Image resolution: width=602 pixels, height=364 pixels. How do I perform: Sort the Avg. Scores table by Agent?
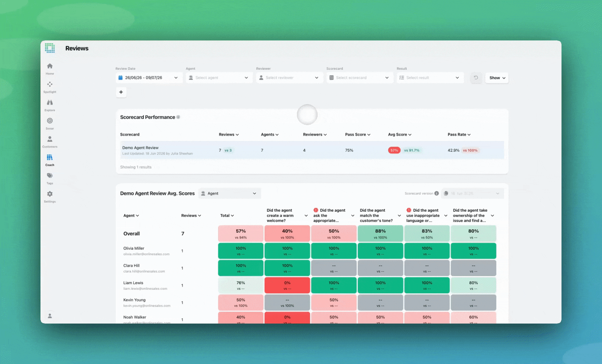point(131,216)
